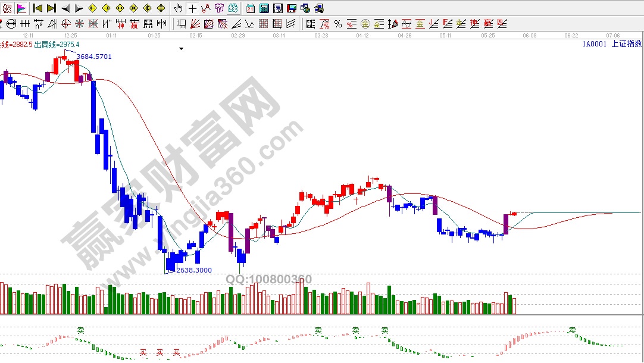644x363 pixels.
Task: Click the 2638.3000 low price marker
Action: [194, 270]
